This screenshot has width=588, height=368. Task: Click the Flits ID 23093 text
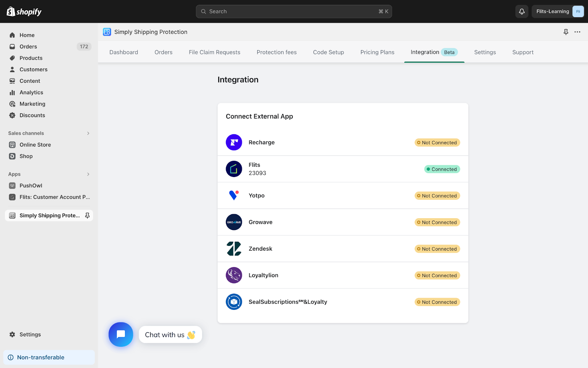(257, 173)
